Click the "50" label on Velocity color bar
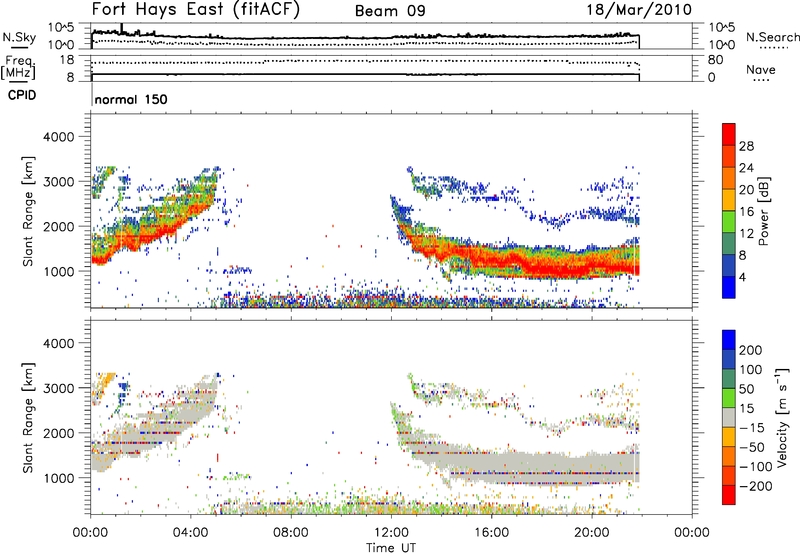The width and height of the screenshot is (800, 554). tap(747, 389)
